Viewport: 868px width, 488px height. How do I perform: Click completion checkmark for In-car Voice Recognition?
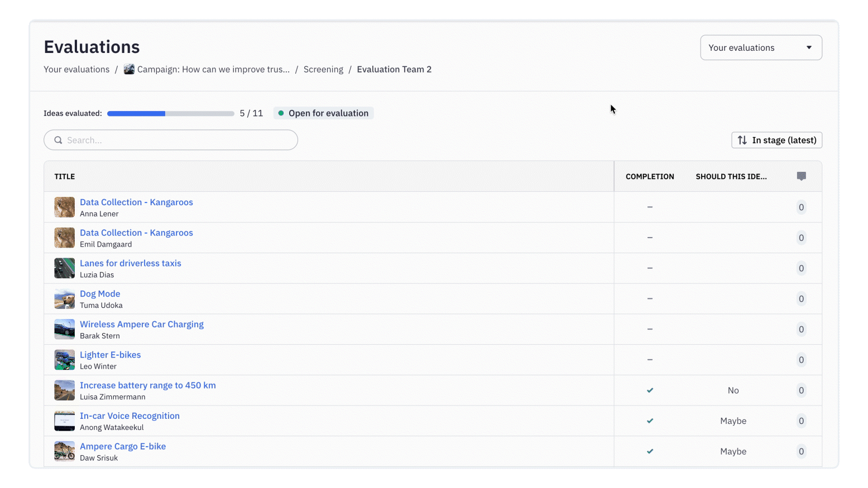point(650,421)
